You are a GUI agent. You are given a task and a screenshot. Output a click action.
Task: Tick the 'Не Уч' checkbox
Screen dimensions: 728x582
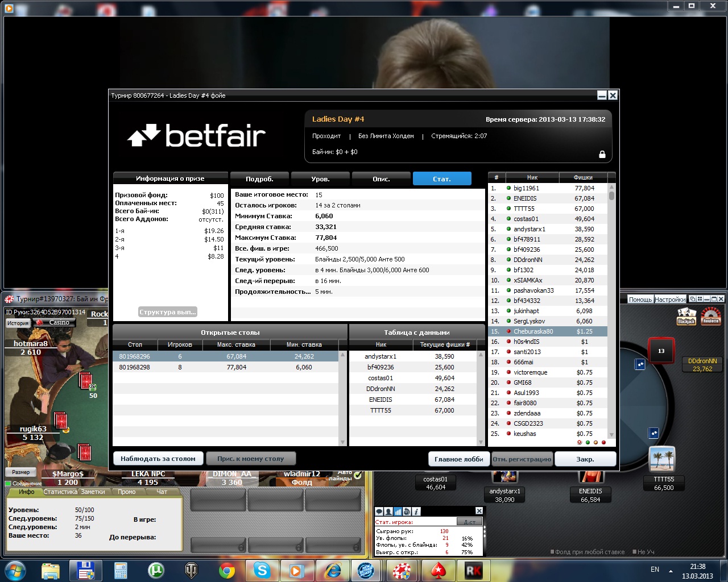click(634, 552)
